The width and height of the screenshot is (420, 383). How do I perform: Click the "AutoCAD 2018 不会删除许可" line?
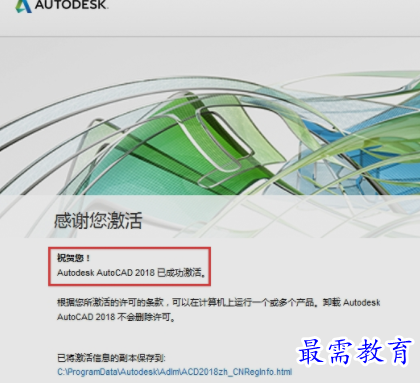click(116, 317)
